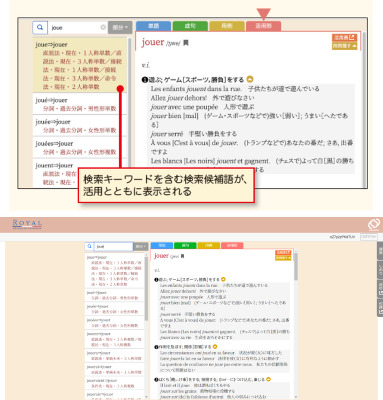Focus the 'joue' search input in enlarged view
The width and height of the screenshot is (383, 400).
77,27
